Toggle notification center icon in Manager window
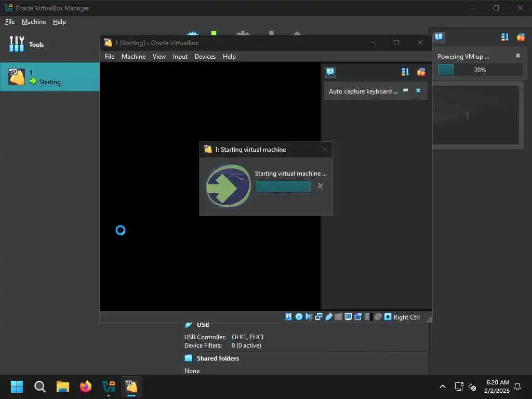This screenshot has width=532, height=399. tap(438, 37)
